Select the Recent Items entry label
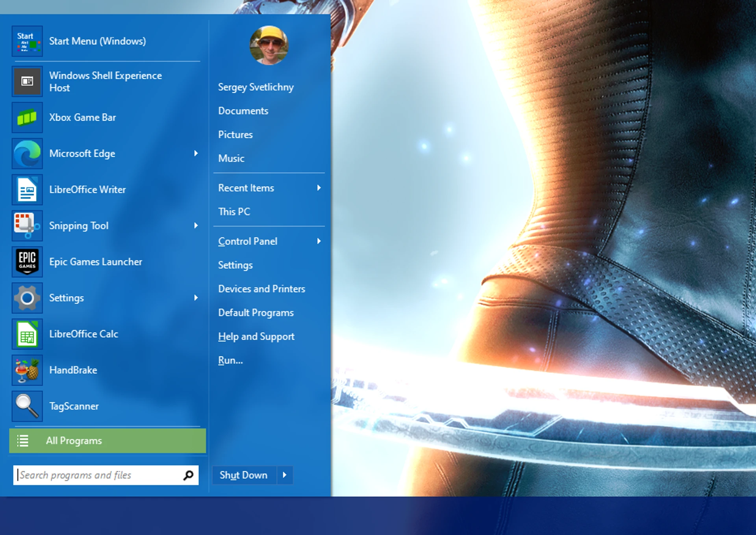The width and height of the screenshot is (756, 535). pos(246,188)
